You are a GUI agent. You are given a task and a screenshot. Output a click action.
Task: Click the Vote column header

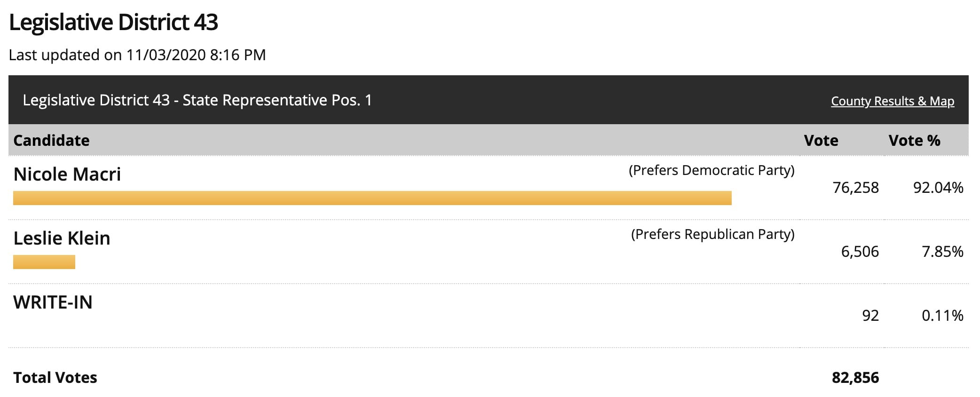point(821,140)
